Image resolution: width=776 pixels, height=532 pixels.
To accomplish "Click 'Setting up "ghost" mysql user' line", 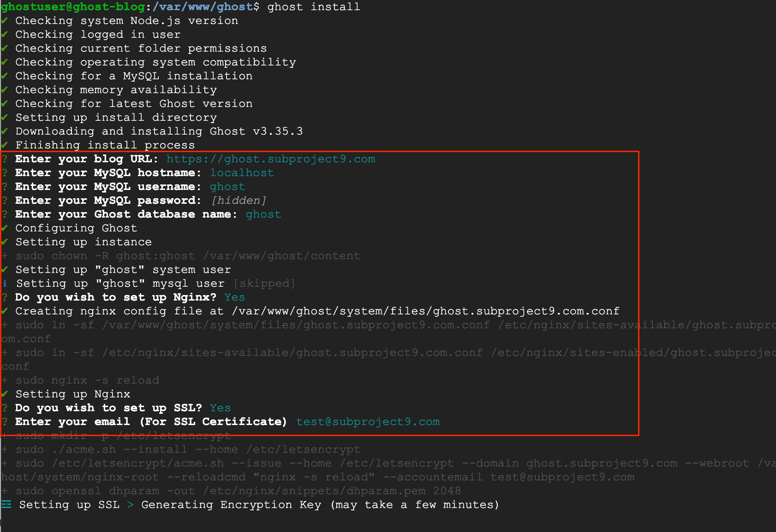I will click(x=120, y=284).
